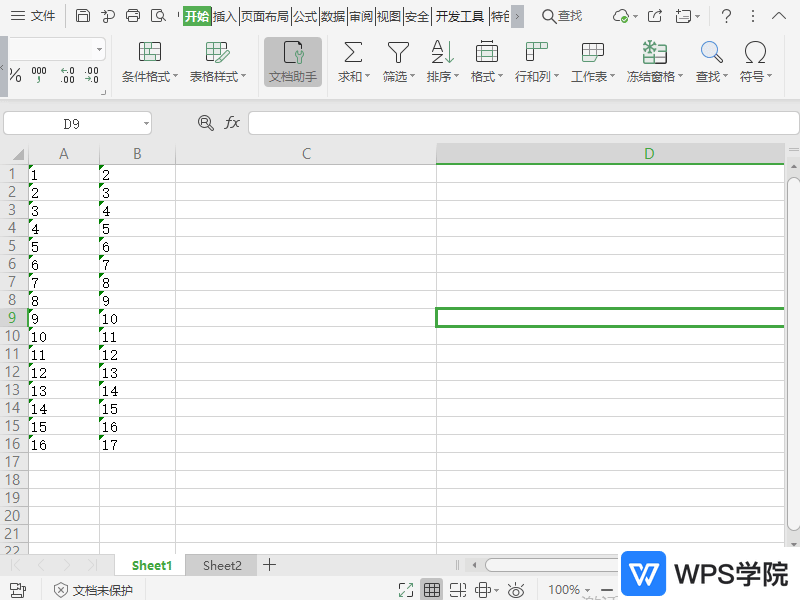Screen dimensions: 800x600
Task: Toggle full screen view in status bar
Action: pos(405,590)
